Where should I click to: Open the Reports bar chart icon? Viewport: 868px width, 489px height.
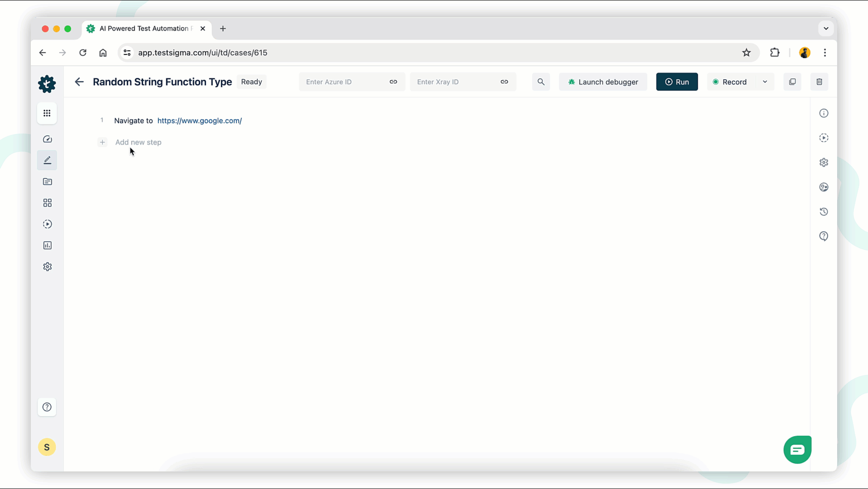click(x=47, y=245)
